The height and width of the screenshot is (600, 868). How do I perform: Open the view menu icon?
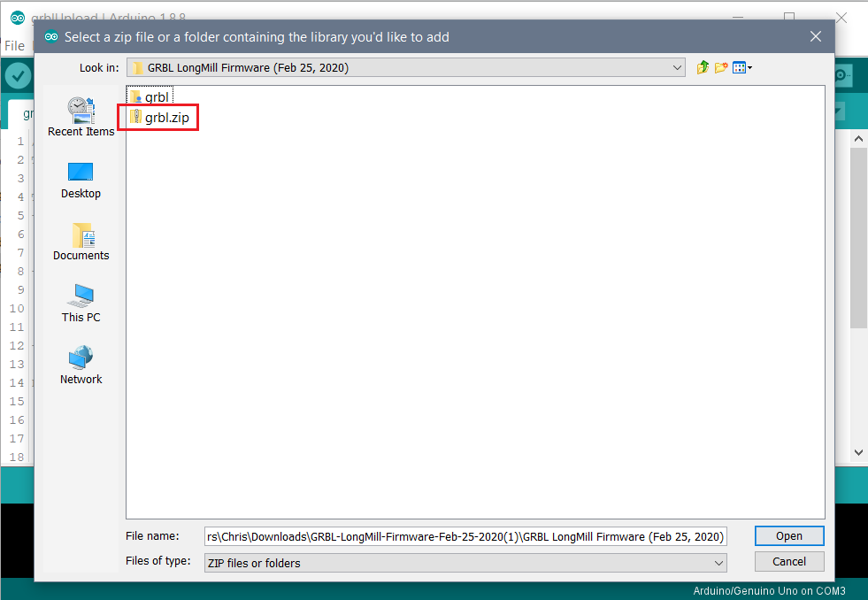click(741, 67)
